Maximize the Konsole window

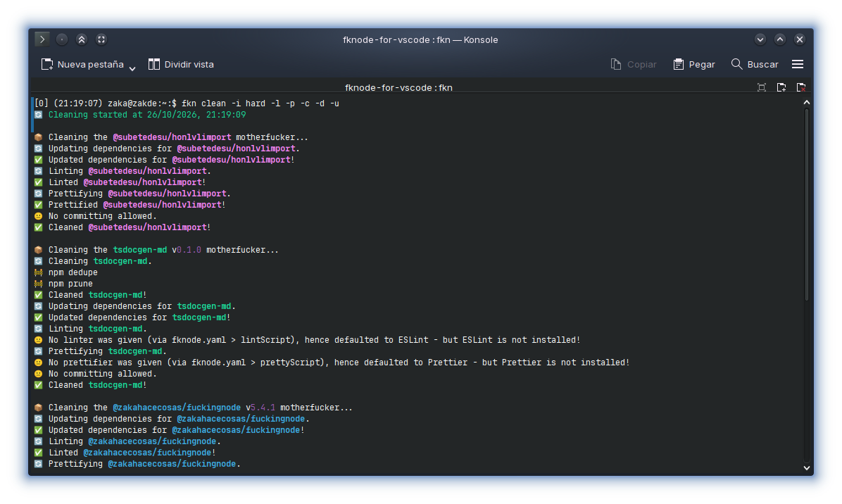click(x=780, y=39)
